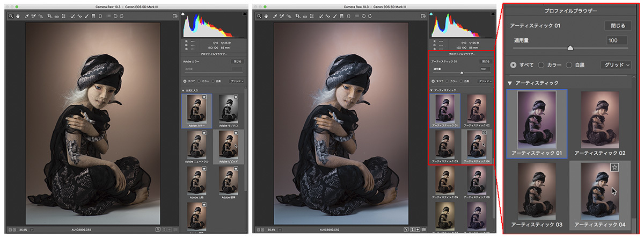Select 白黒 radio in middle window

tap(461, 81)
